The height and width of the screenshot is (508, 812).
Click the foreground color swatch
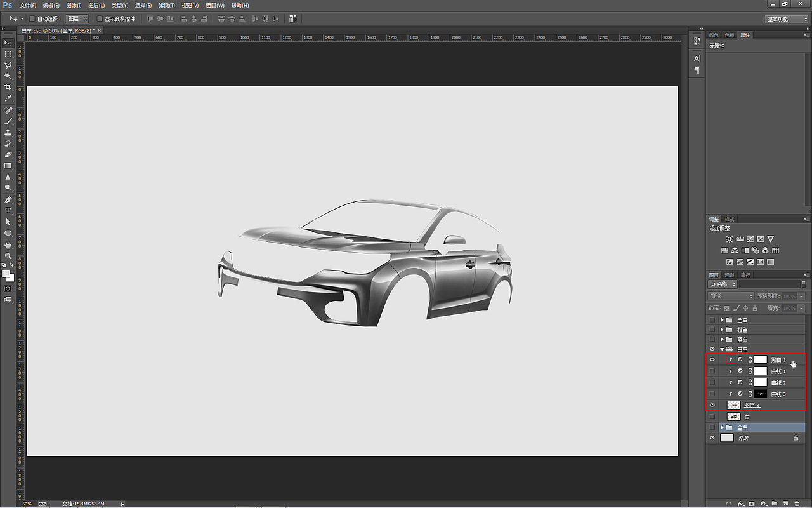6,274
